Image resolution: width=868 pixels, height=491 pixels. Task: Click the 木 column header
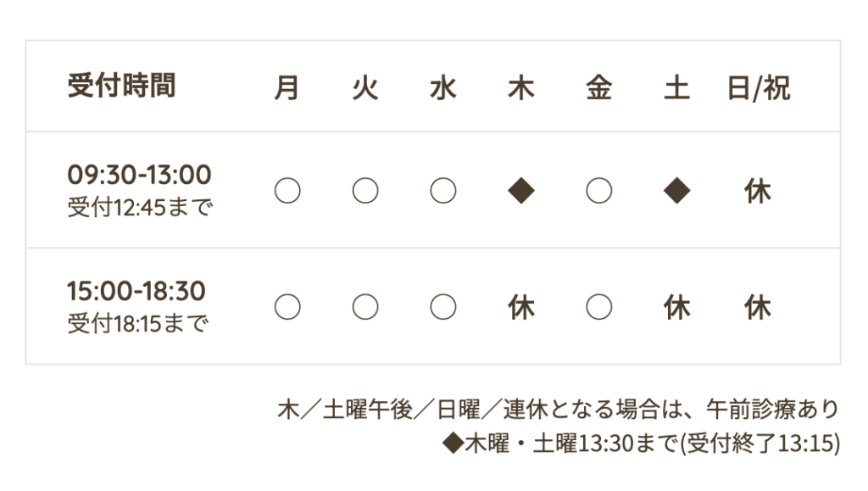coord(520,88)
